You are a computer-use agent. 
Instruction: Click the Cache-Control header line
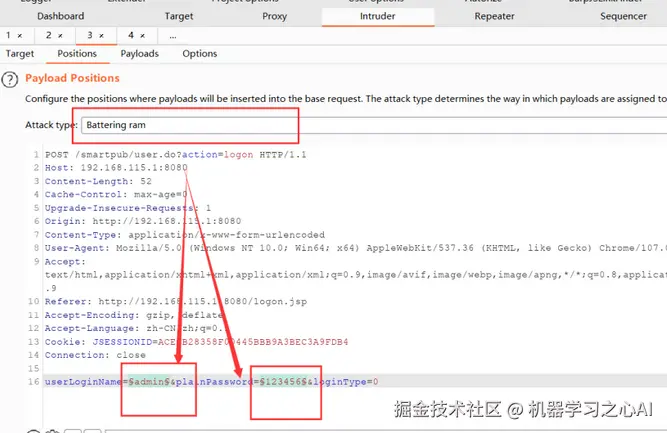pyautogui.click(x=116, y=194)
